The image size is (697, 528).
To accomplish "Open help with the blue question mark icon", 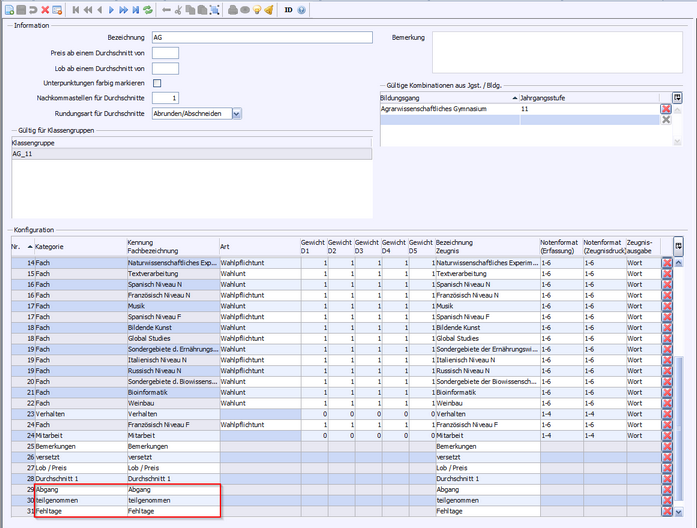I will 302,9.
